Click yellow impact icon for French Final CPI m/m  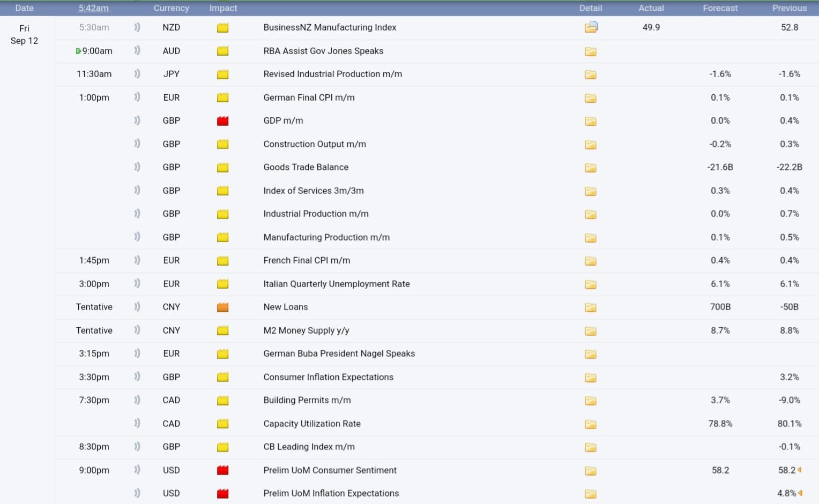tap(222, 261)
